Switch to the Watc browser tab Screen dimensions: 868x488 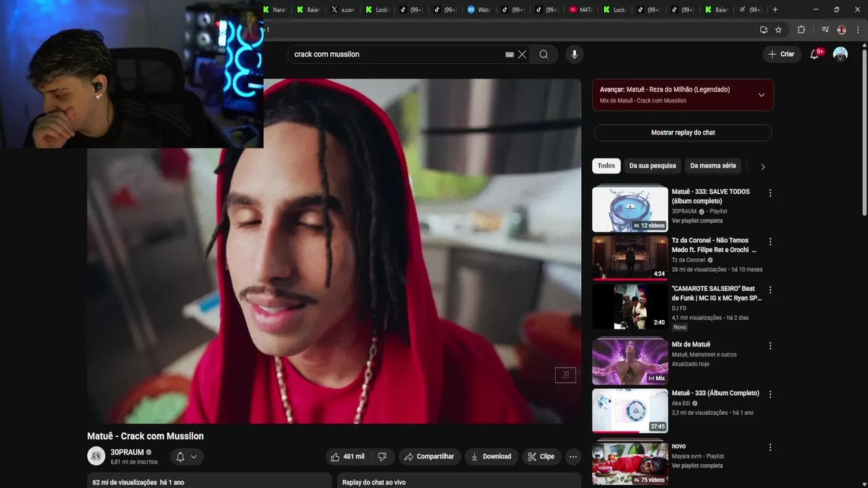479,9
